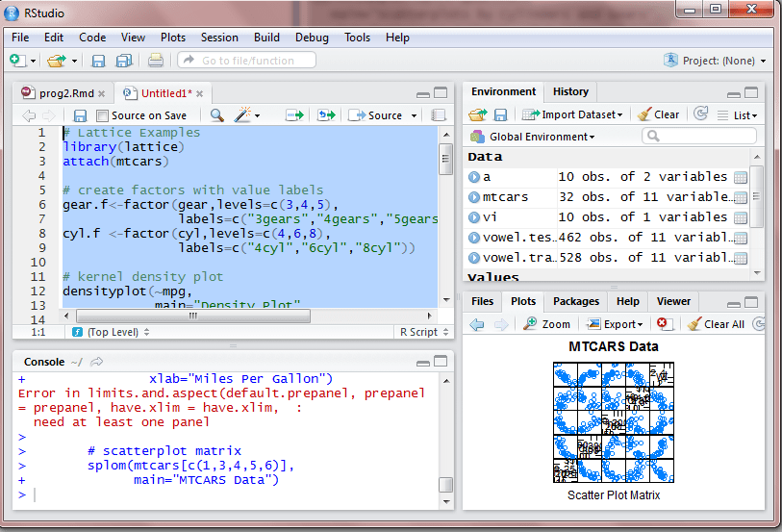Click the Zoom plot button
The height and width of the screenshot is (532, 782).
click(546, 324)
